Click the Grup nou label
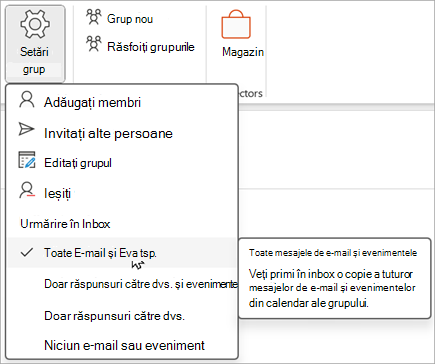Image resolution: width=435 pixels, height=364 pixels. pos(130,19)
